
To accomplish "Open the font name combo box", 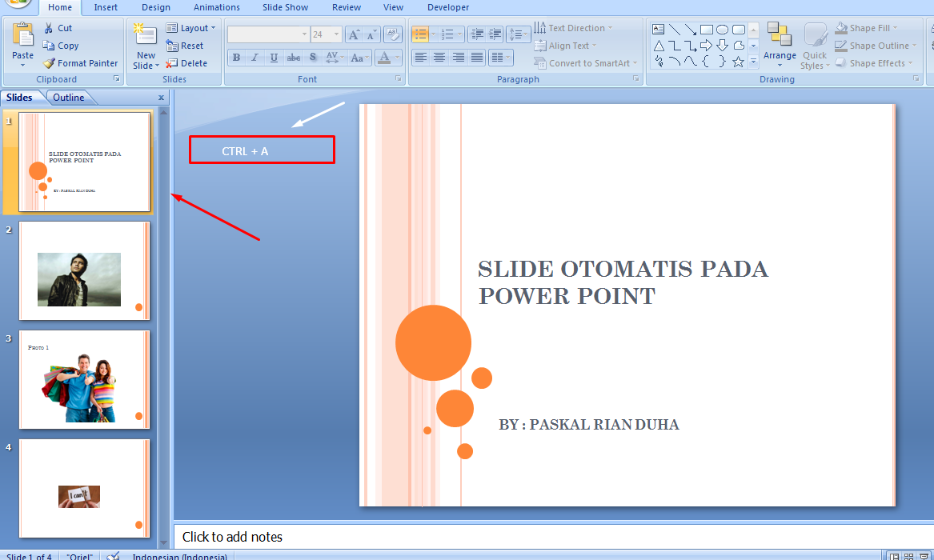I will (268, 34).
